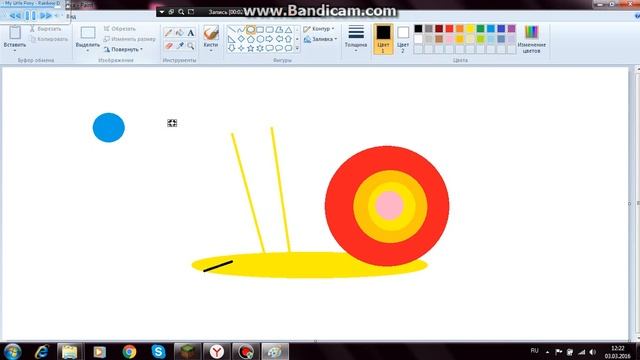Choose the red palette swatch
This screenshot has width=640, height=360.
(449, 29)
